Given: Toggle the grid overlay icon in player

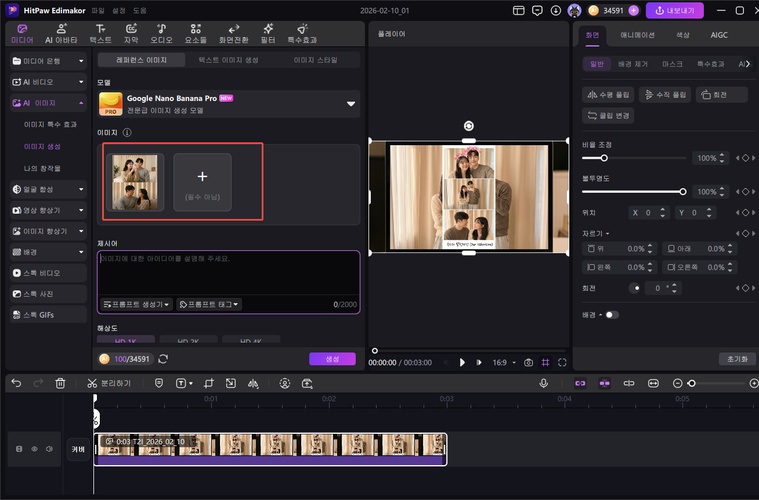Looking at the screenshot, I should pyautogui.click(x=545, y=362).
